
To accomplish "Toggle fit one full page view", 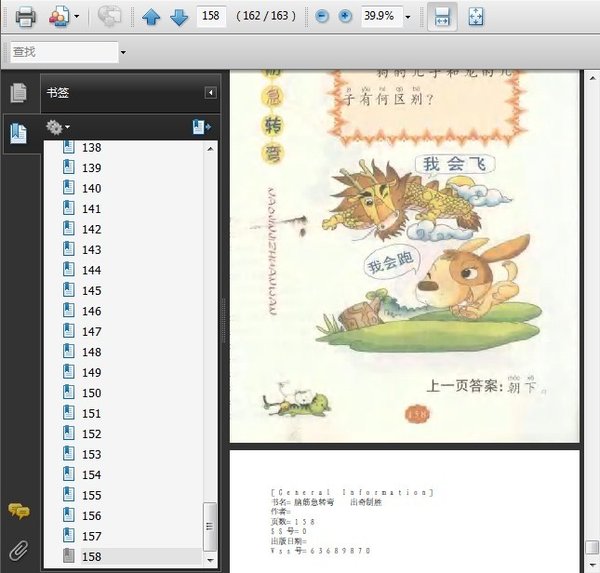I will (476, 16).
